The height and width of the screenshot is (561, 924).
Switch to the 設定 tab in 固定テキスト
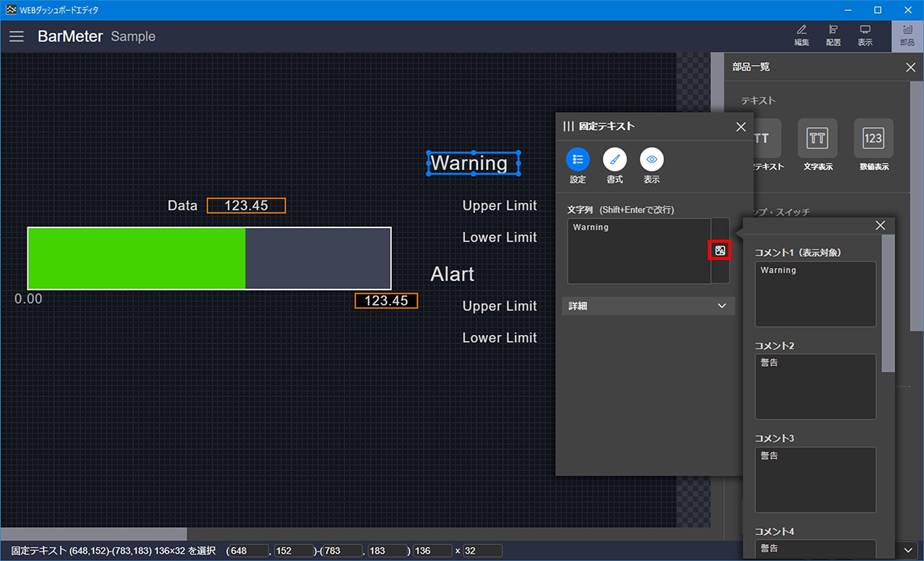point(577,160)
